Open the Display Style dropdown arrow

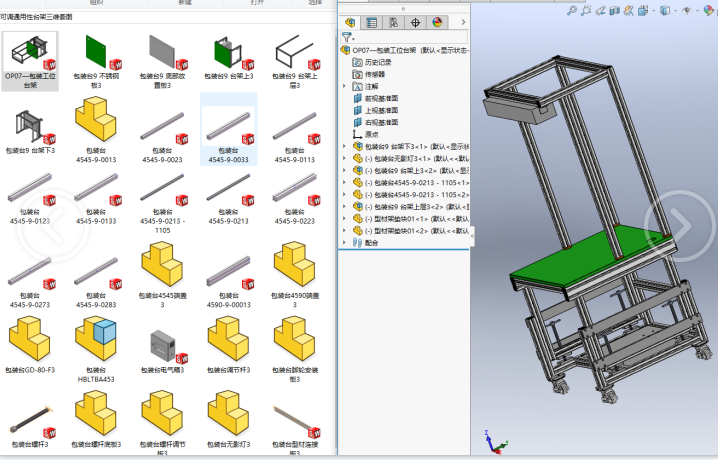click(675, 11)
